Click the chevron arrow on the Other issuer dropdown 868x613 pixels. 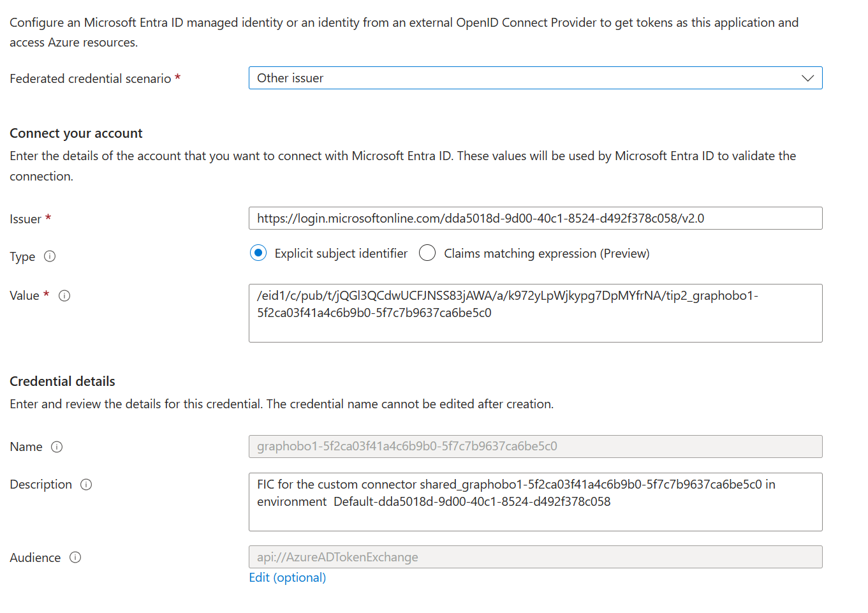807,78
